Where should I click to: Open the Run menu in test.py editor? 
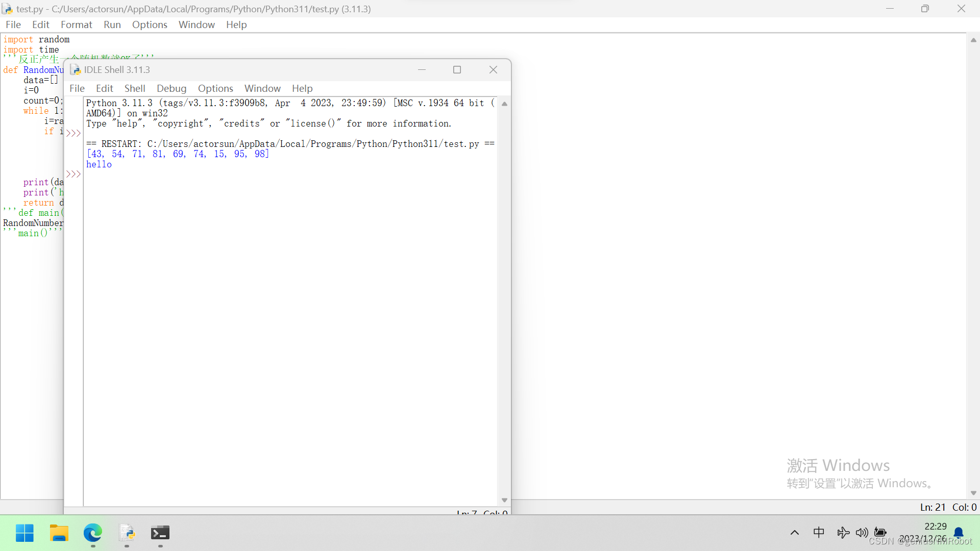click(x=112, y=24)
